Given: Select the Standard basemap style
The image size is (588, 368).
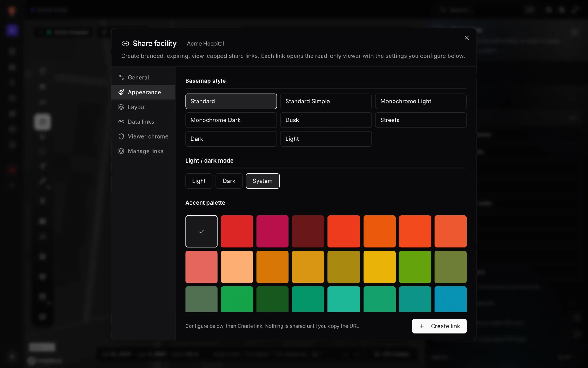Looking at the screenshot, I should click(x=231, y=101).
